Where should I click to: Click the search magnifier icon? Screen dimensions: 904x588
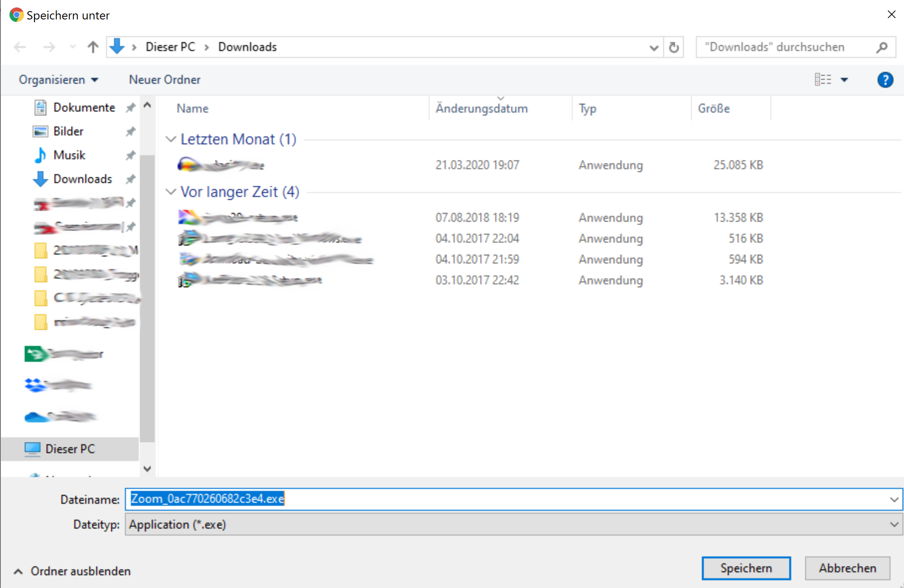tap(882, 47)
